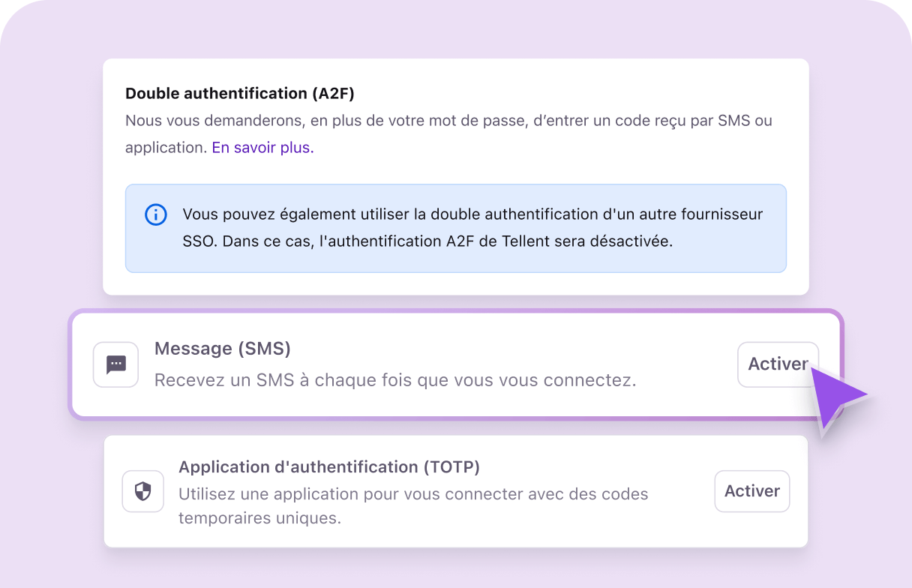Screen dimensions: 912x588
Task: Select the Application d'authentification (TOTP) card
Action: coord(456,491)
